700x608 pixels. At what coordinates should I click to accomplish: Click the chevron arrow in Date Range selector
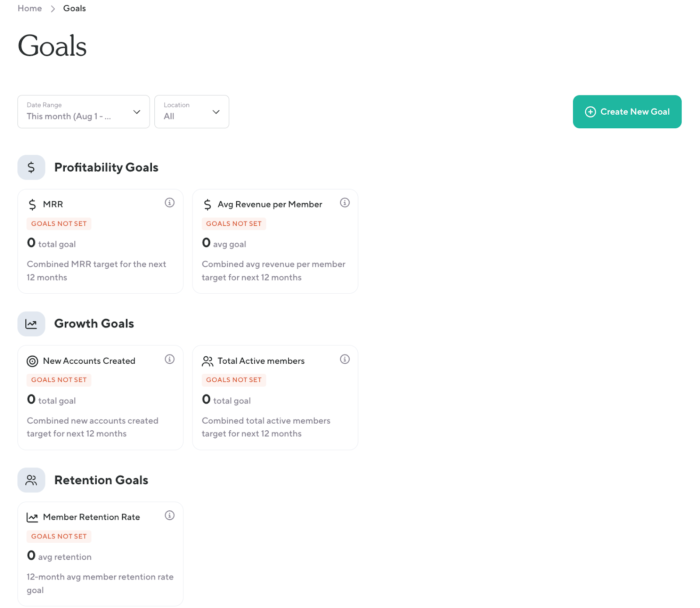point(136,112)
